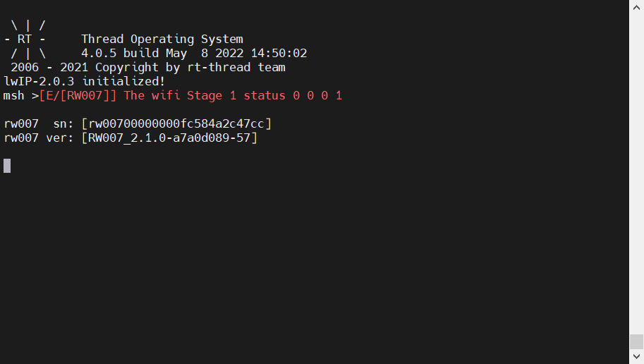Click the "Thread Operating System" heading text
This screenshot has width=644, height=364.
tap(162, 40)
